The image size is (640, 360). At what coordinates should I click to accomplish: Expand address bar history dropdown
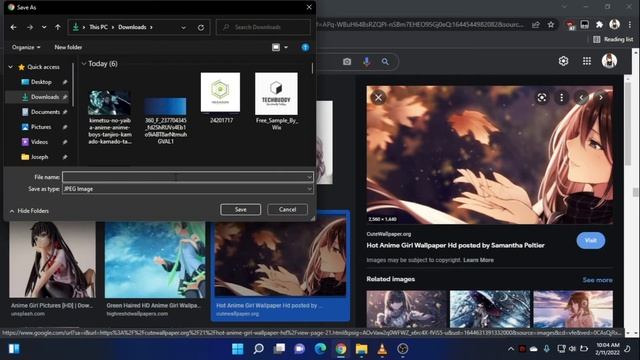[183, 27]
